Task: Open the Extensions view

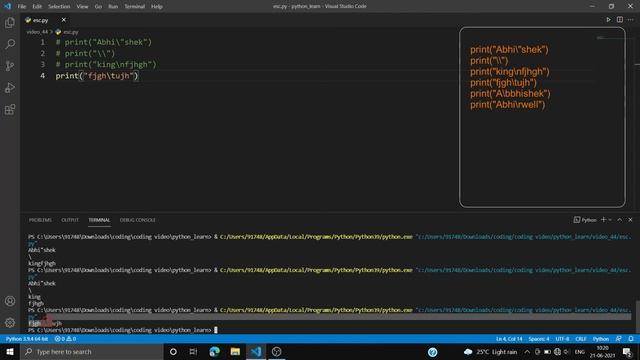Action: pos(10,109)
